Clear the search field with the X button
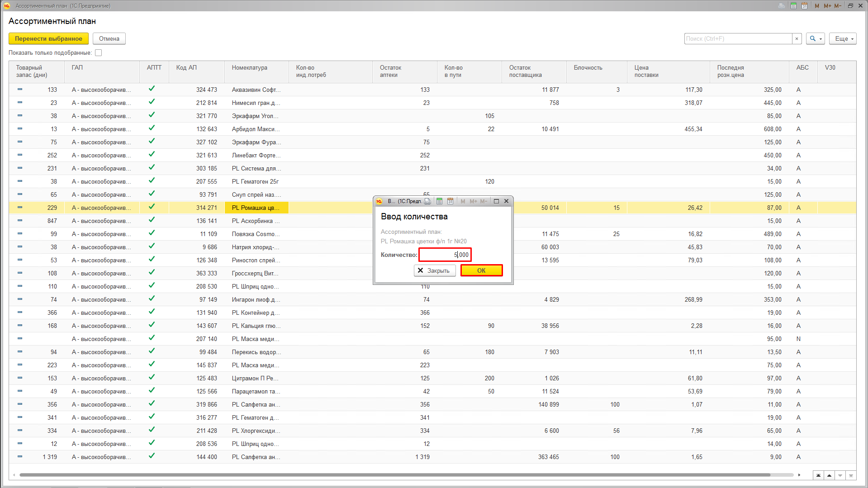Image resolution: width=868 pixels, height=488 pixels. point(797,39)
